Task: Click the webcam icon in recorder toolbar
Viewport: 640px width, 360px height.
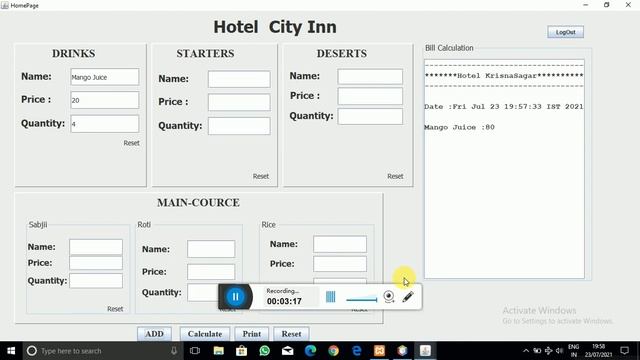Action: [x=389, y=297]
